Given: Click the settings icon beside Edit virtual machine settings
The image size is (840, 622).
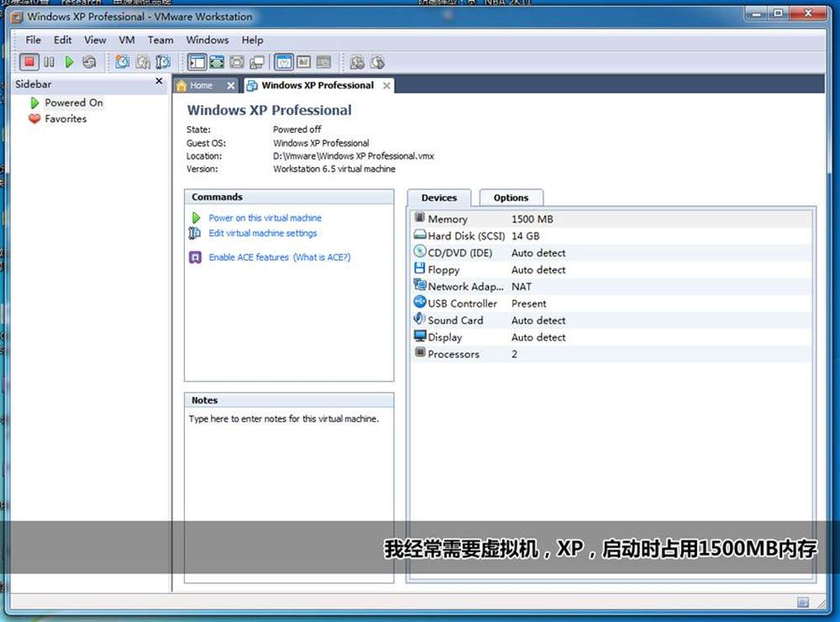Looking at the screenshot, I should point(195,234).
